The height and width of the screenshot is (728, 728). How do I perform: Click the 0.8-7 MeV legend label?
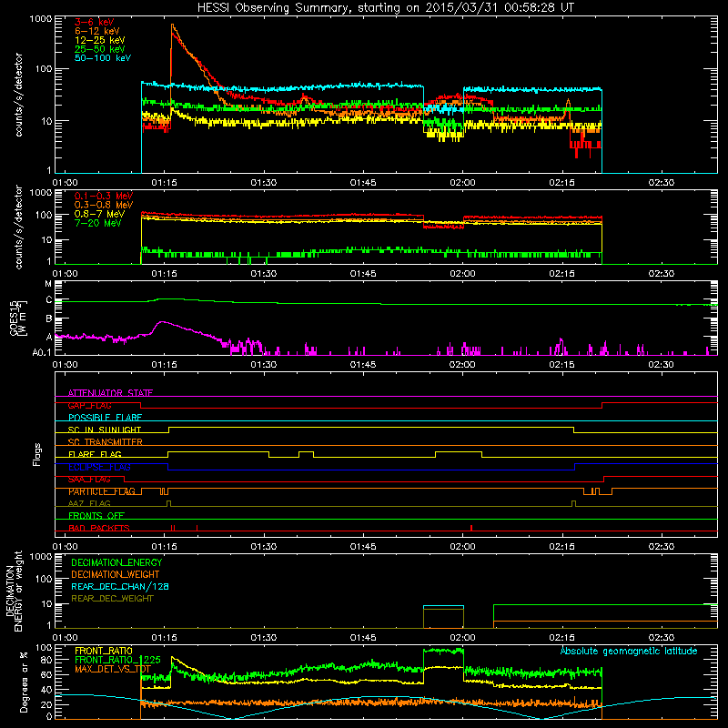coord(100,214)
